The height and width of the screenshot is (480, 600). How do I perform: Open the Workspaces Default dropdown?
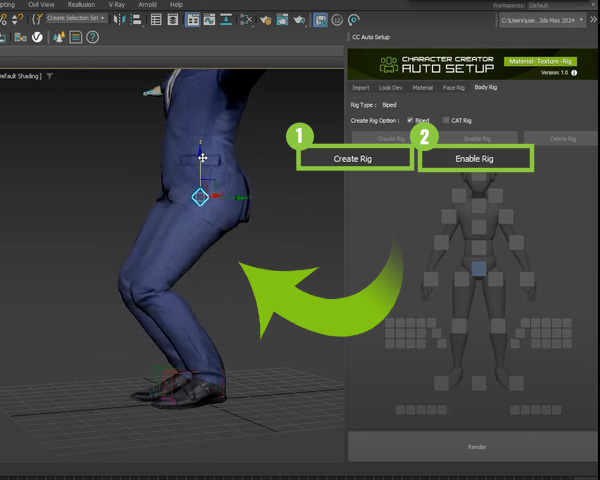562,5
